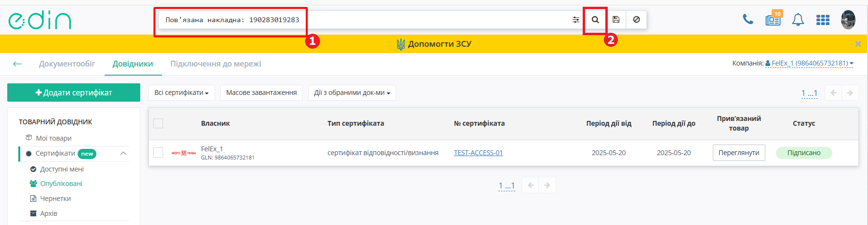Click the FelEx_1 company logo
The width and height of the screenshot is (868, 225).
tap(184, 153)
